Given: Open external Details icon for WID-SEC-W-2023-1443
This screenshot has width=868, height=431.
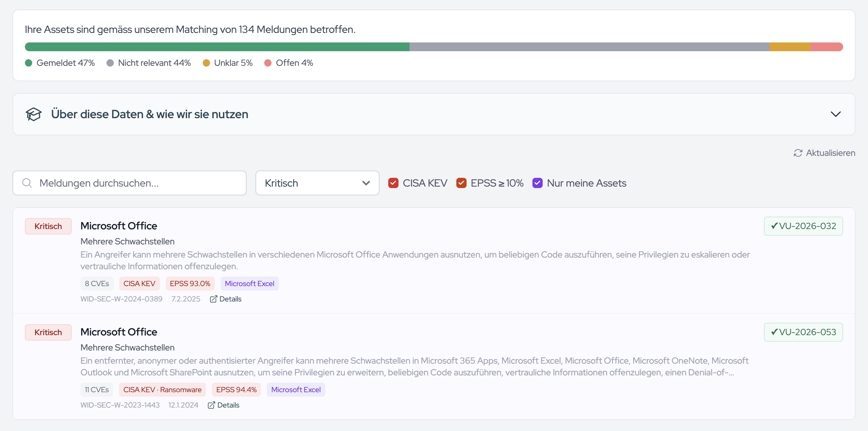Looking at the screenshot, I should tap(211, 405).
